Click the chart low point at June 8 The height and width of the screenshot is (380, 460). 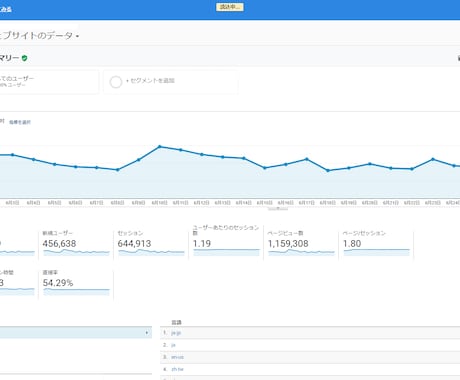[117, 170]
